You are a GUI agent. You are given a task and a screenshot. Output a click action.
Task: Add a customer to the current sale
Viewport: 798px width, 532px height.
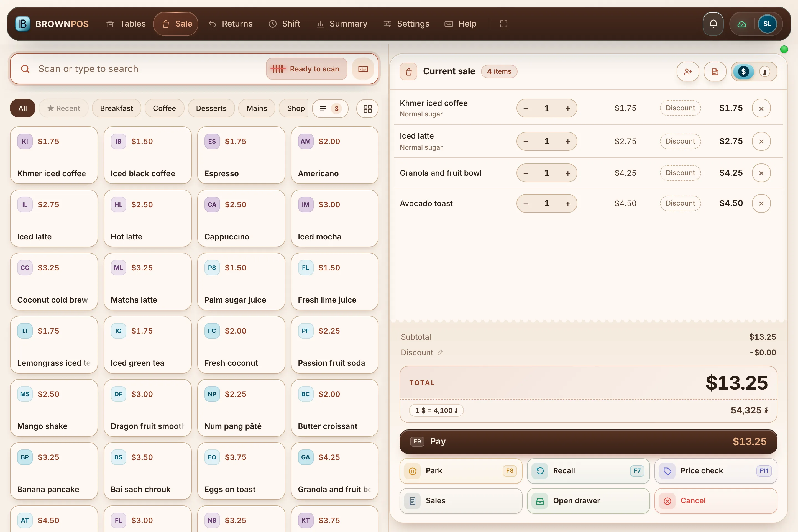tap(688, 71)
